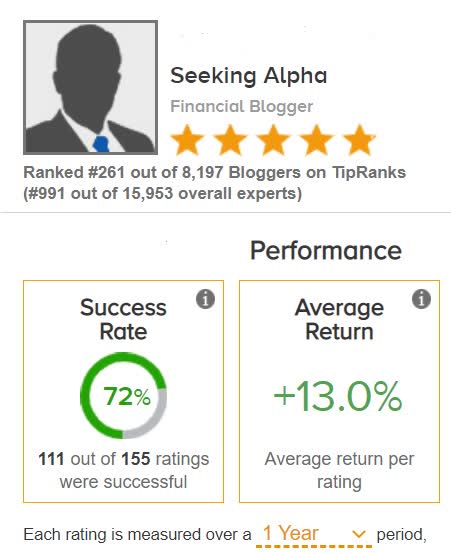The width and height of the screenshot is (451, 553).
Task: Click the #991 out of 15,953 overall experts text
Action: (x=163, y=193)
